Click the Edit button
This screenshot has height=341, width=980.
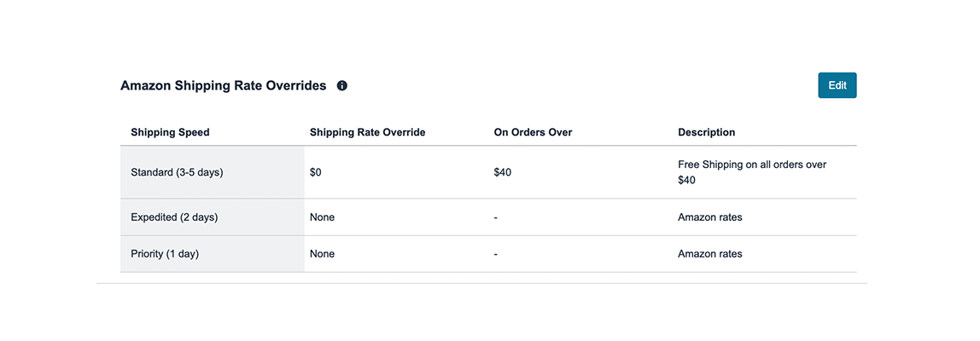(x=837, y=85)
